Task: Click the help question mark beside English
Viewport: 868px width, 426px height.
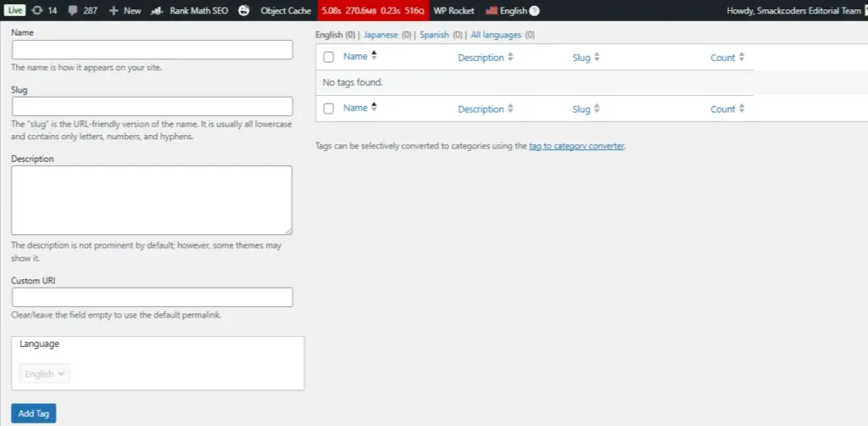Action: tap(534, 11)
